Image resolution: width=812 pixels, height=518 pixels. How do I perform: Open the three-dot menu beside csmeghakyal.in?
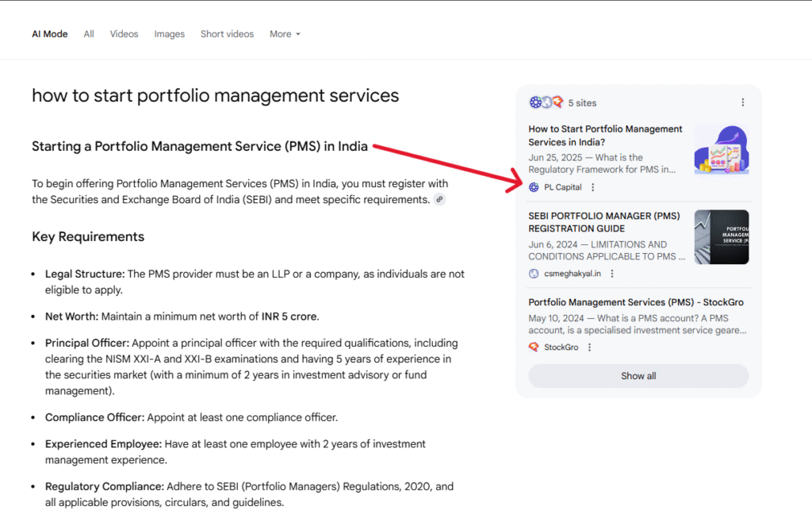[612, 273]
